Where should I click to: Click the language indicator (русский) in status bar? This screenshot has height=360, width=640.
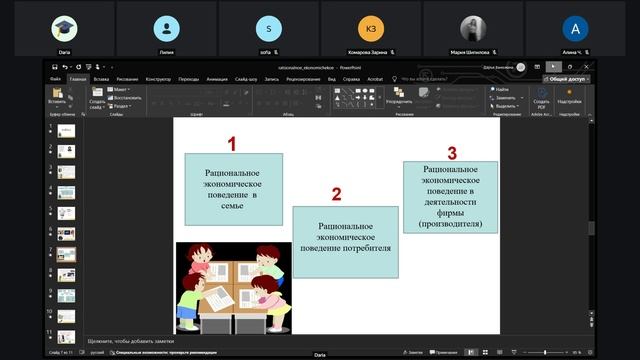97,352
